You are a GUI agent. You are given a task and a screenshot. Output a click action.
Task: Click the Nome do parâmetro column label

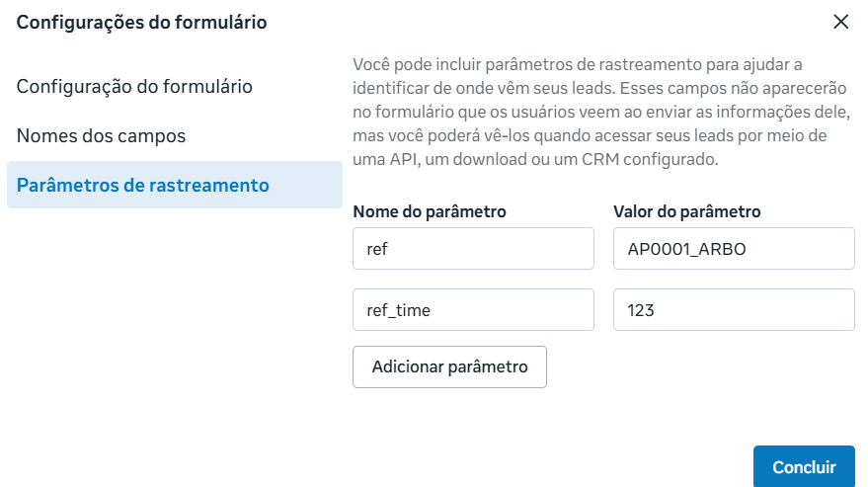[x=430, y=211]
